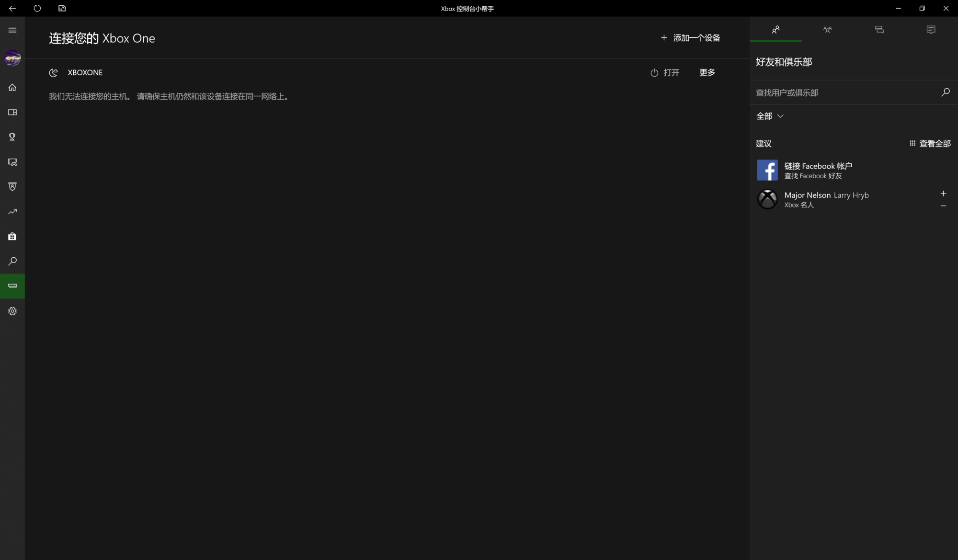Minimize the Xbox app window

click(x=898, y=8)
